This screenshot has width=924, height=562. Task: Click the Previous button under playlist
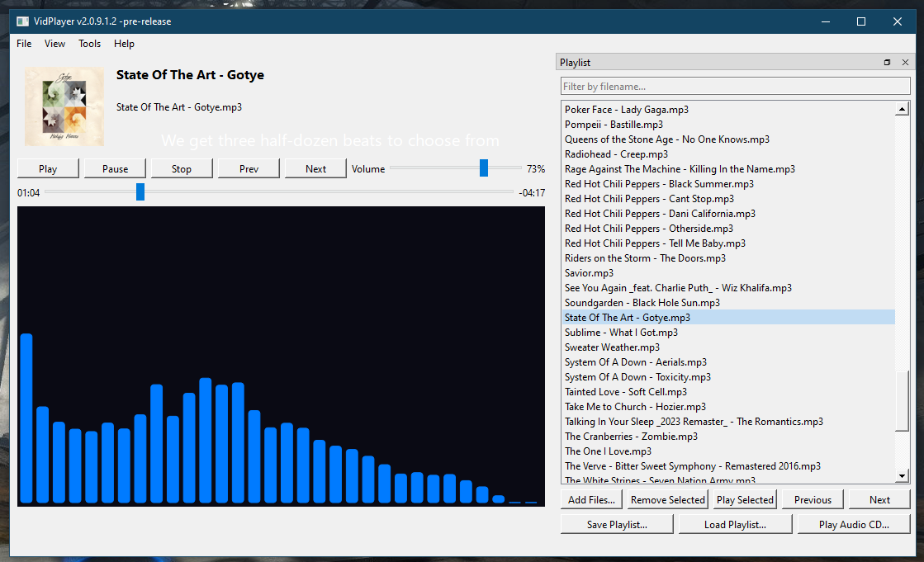click(813, 500)
